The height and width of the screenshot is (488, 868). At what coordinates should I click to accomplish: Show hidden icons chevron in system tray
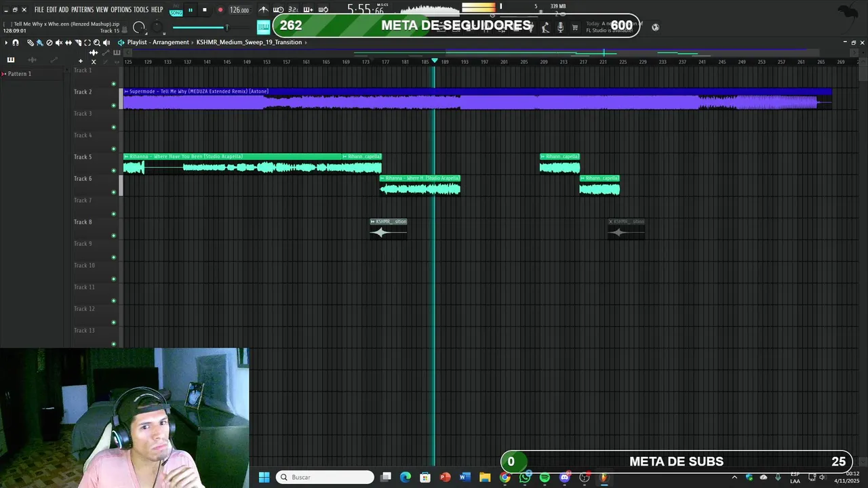pos(734,477)
